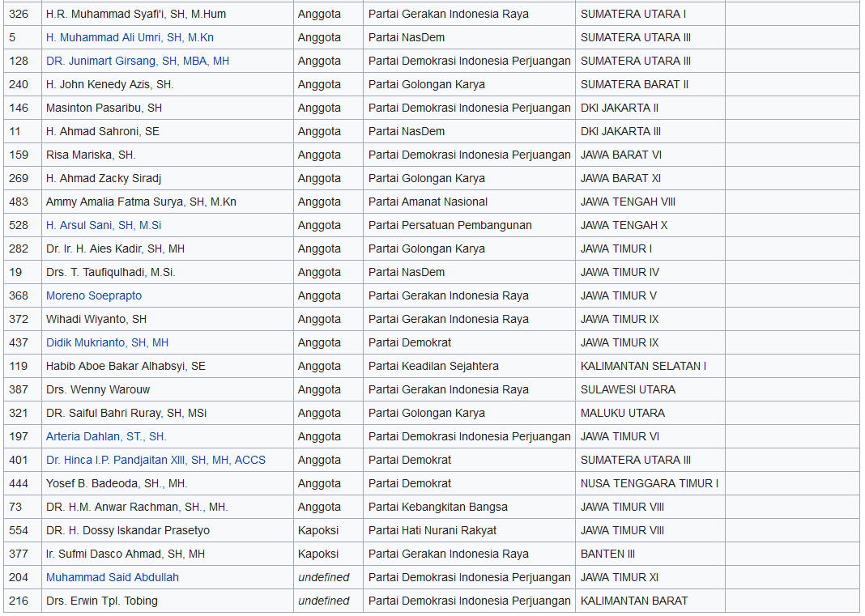Open DR. Junimart Girsang, SH, MBA, MH link
The height and width of the screenshot is (616, 865).
138,62
